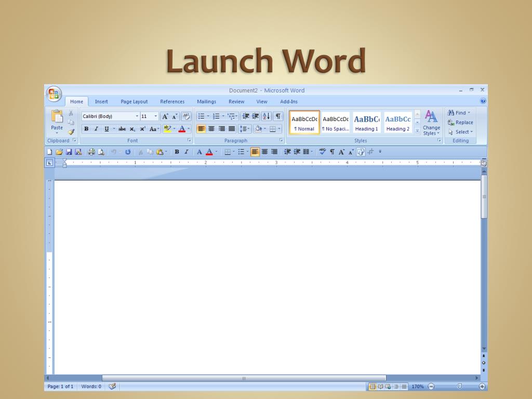Toggle Center alignment in the ribbon Paragraph group
Screen dimensions: 532x399
click(x=211, y=129)
